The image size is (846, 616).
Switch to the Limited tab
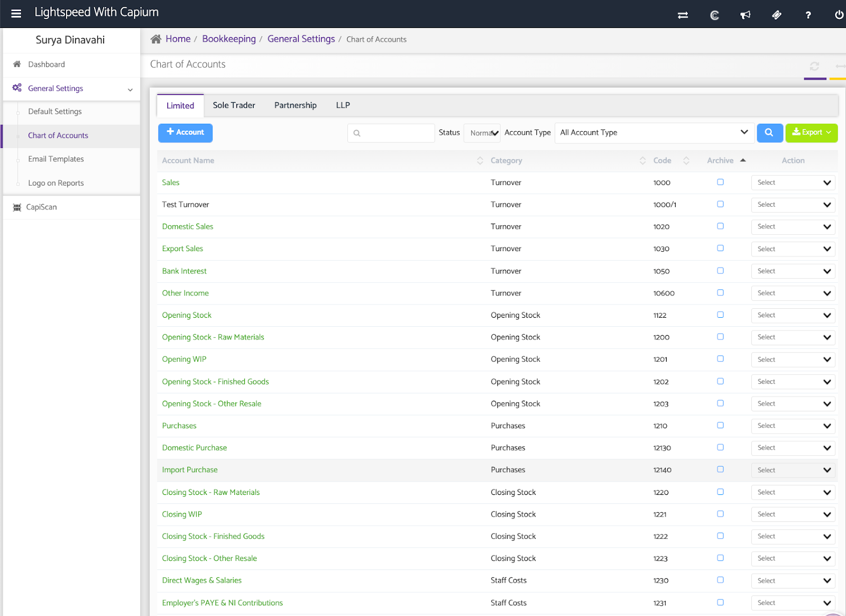coord(180,106)
